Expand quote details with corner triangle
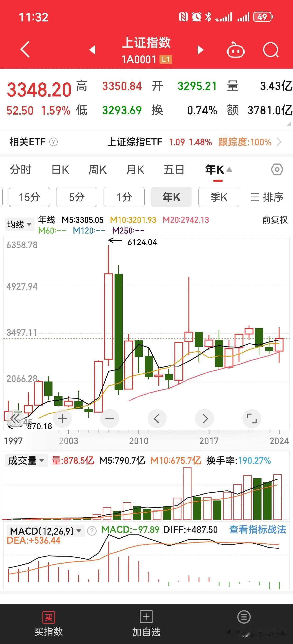This screenshot has width=293, height=644. click(289, 124)
